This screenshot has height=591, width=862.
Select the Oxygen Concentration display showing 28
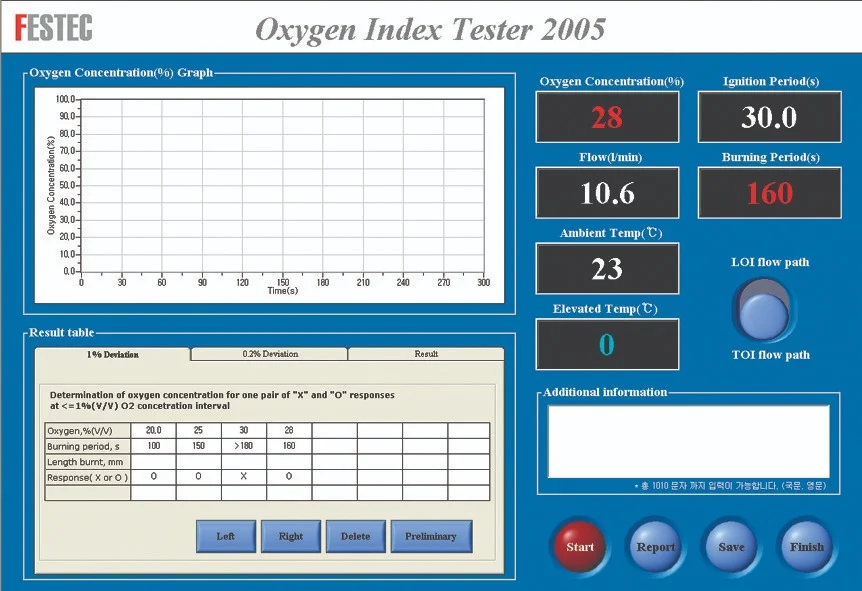pyautogui.click(x=607, y=117)
